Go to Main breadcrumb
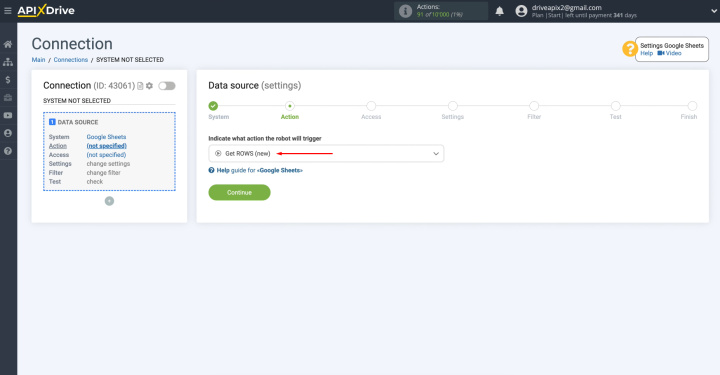The width and height of the screenshot is (720, 375). tap(38, 60)
